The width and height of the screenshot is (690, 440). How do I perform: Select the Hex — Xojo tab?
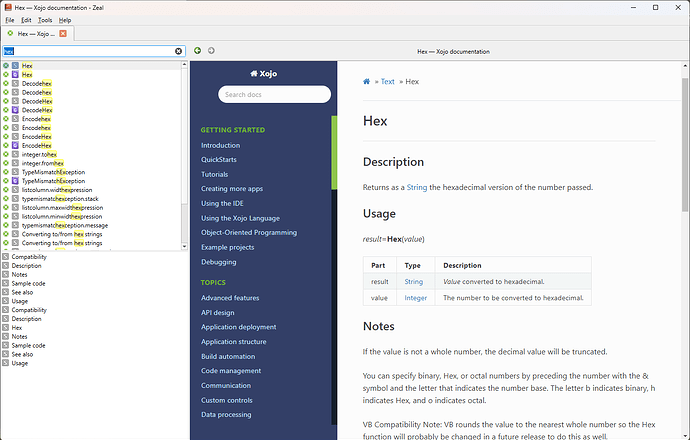36,33
